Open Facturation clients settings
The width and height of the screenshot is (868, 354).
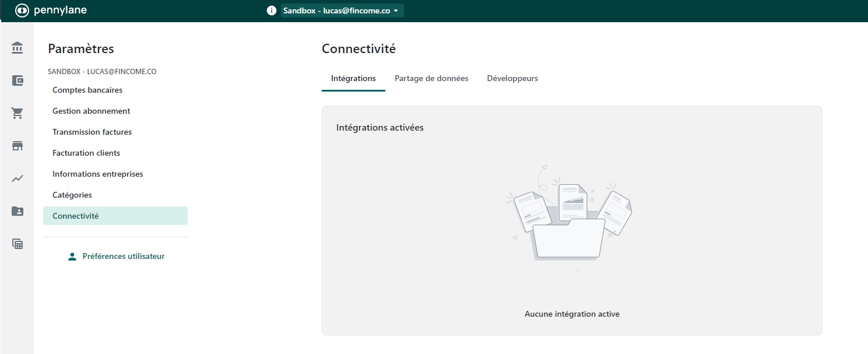[x=86, y=153]
